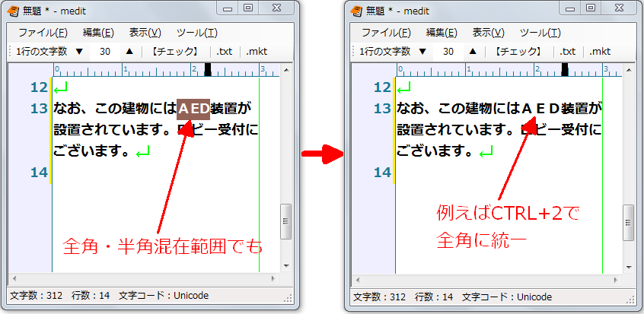This screenshot has height=314, width=644.
Task: Open ファイル menu in right medit window
Action: pos(387,33)
